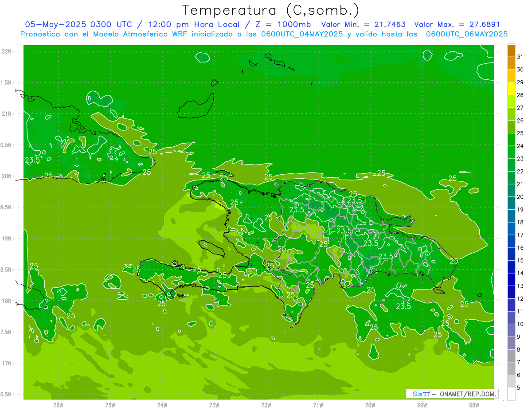This screenshot has width=532, height=411.
Task: Click the '19N' latitude axis label
Action: 7,239
